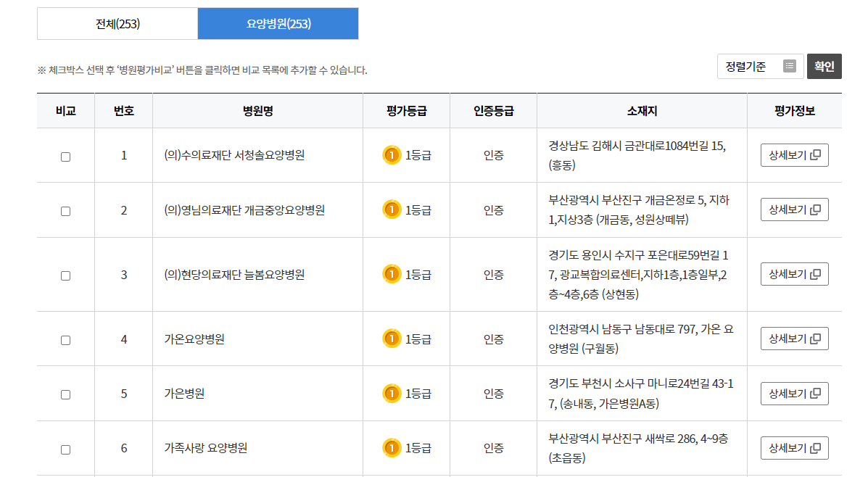Screen dimensions: 868x477
Task: Tick the checkbox for 가온요양병원 row
Action: tap(66, 340)
